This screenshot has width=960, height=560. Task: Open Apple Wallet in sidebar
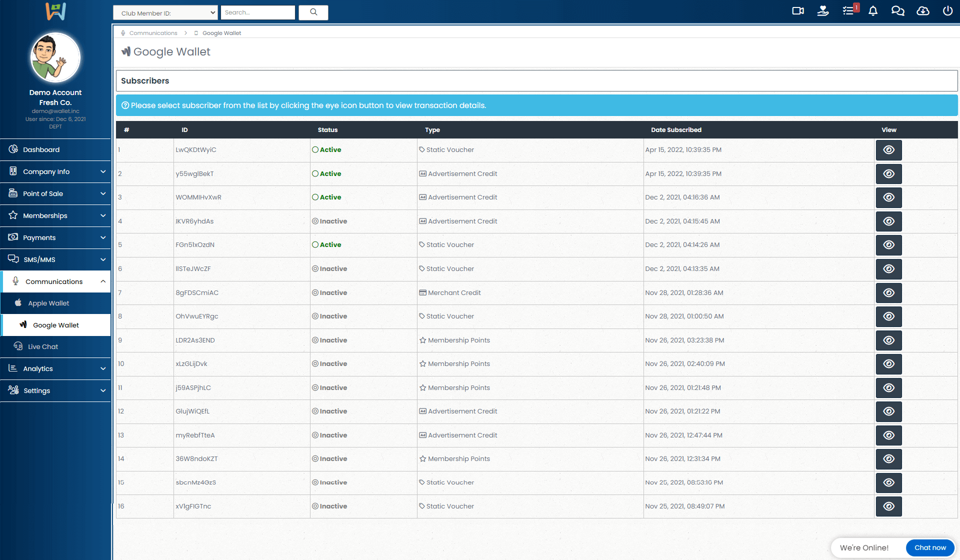pos(48,303)
